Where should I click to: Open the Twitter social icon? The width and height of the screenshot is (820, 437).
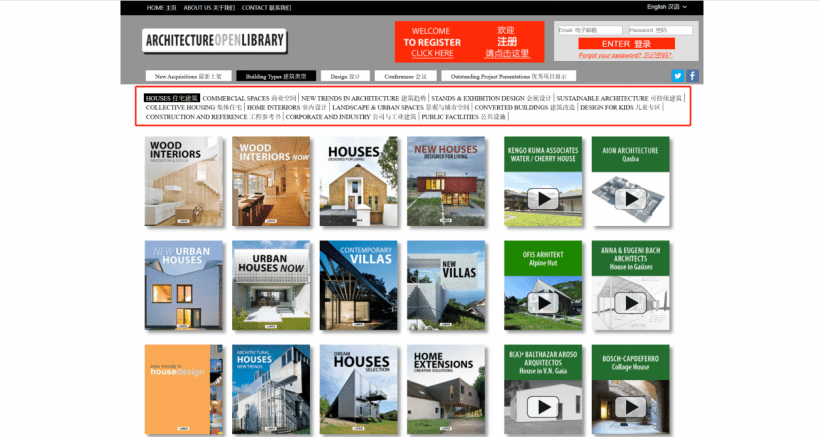point(677,76)
